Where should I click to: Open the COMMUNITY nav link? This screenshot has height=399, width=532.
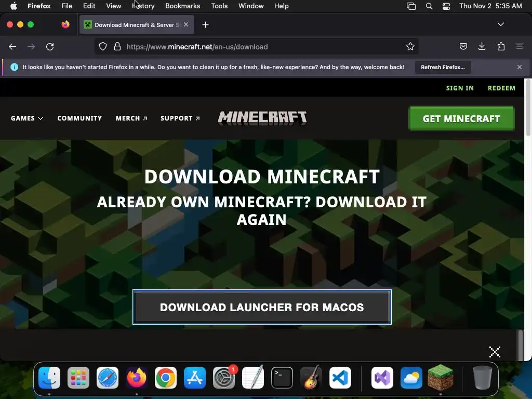[79, 118]
